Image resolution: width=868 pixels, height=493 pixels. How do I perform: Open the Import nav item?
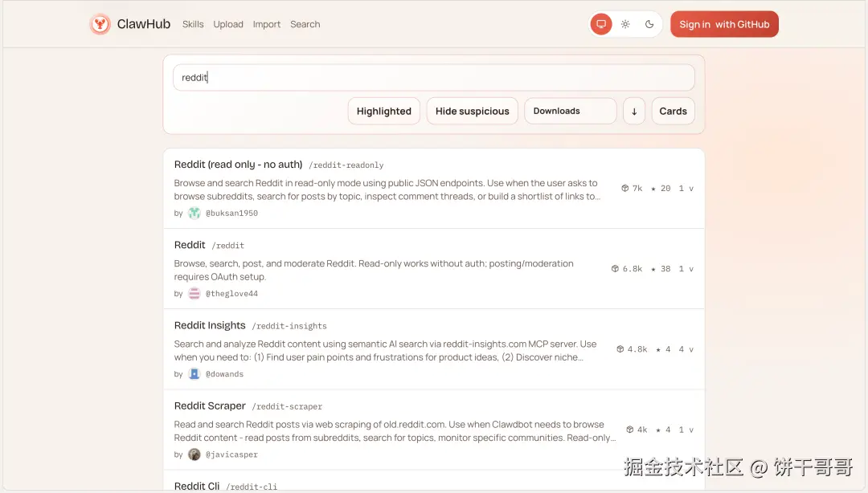pyautogui.click(x=267, y=24)
